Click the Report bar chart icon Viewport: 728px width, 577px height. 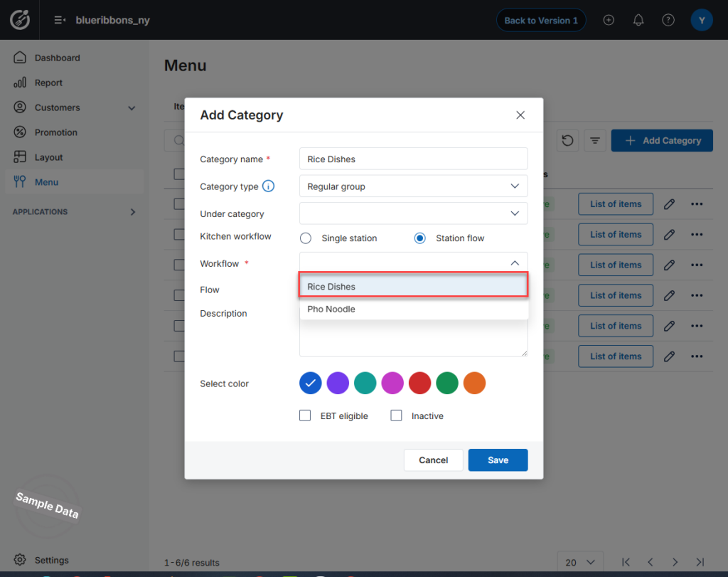click(x=20, y=83)
